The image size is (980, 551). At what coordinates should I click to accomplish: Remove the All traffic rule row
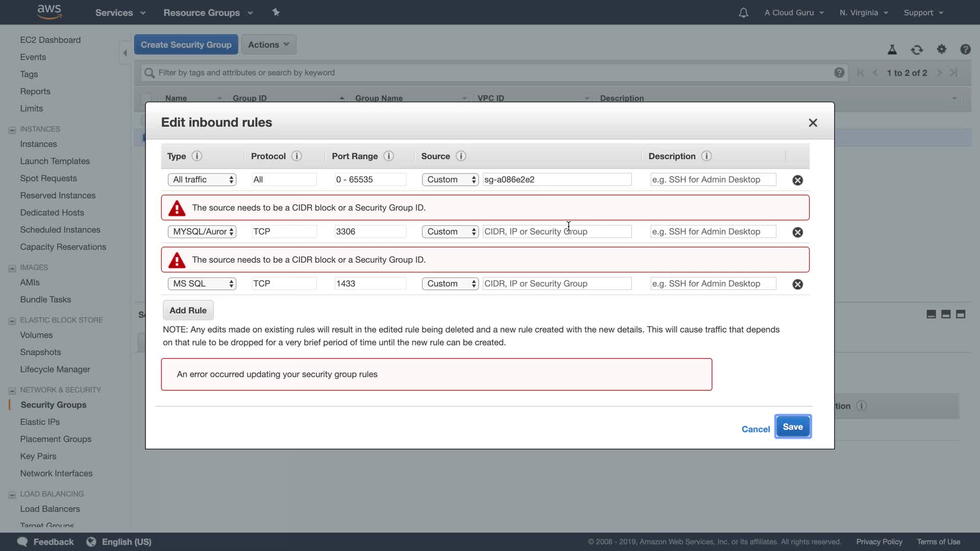(797, 180)
